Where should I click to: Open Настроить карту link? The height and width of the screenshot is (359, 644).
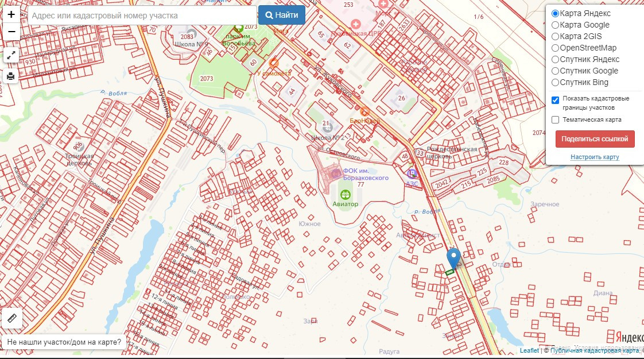tap(595, 157)
